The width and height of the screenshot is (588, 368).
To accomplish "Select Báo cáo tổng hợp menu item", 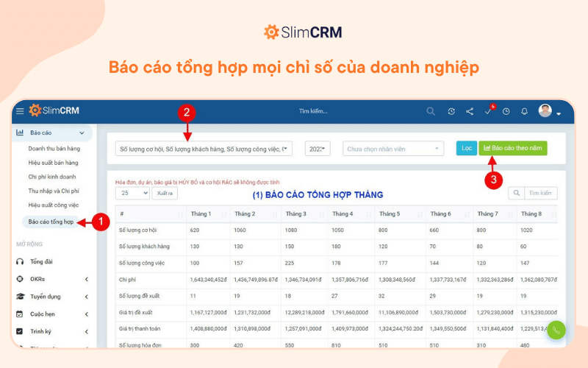I will 51,222.
